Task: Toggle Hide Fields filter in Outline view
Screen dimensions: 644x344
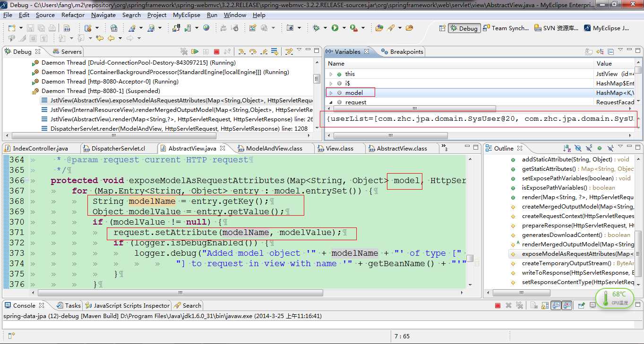Action: click(x=578, y=148)
